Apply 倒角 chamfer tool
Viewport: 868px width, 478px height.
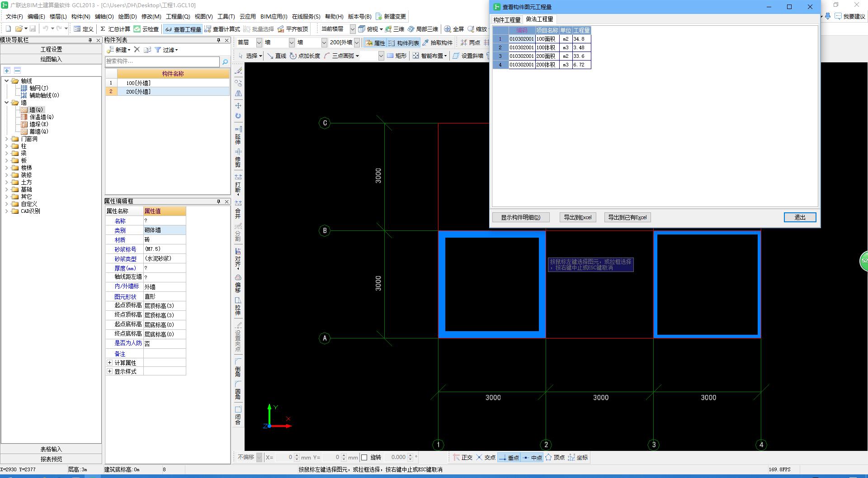tap(238, 368)
